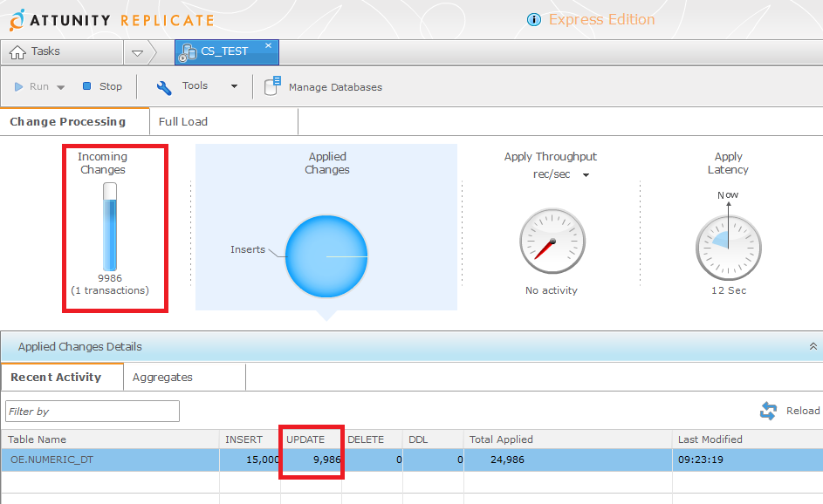Click in the Filter by input field
Viewport: 823px width, 504px height.
tap(93, 412)
